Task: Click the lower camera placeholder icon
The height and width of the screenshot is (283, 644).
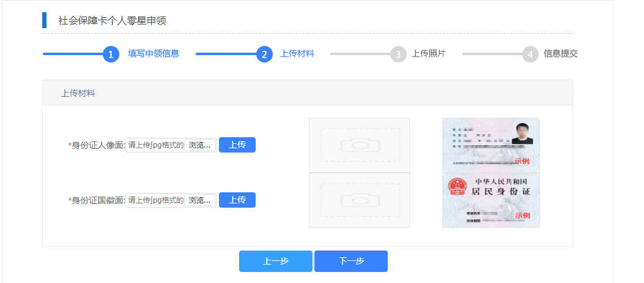Action: [359, 200]
